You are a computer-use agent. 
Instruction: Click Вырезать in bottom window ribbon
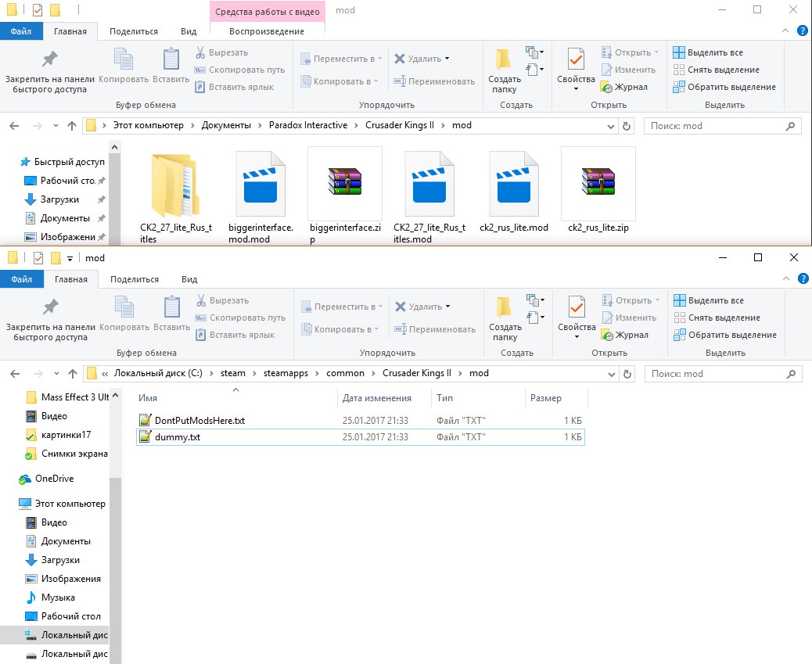click(223, 300)
